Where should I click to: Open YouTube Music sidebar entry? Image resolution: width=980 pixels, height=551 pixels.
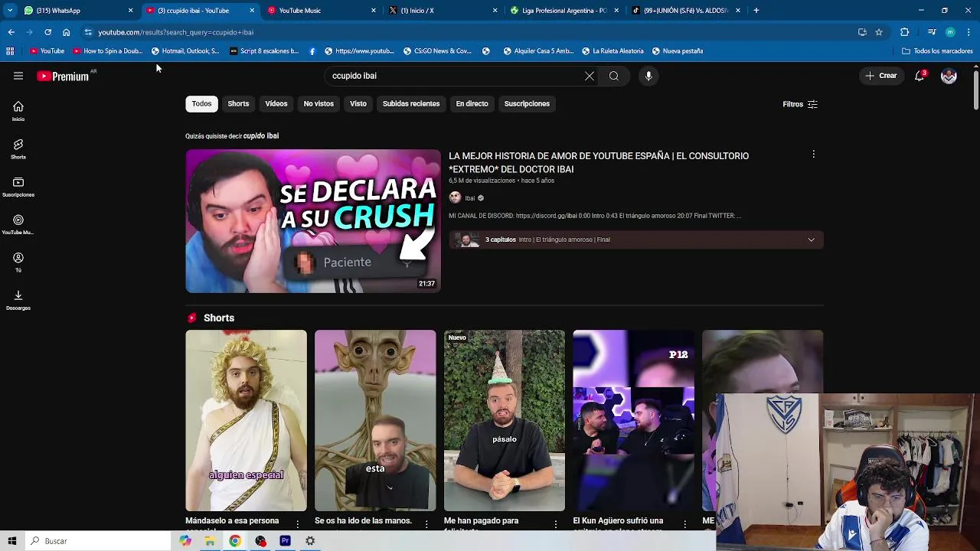coord(18,224)
